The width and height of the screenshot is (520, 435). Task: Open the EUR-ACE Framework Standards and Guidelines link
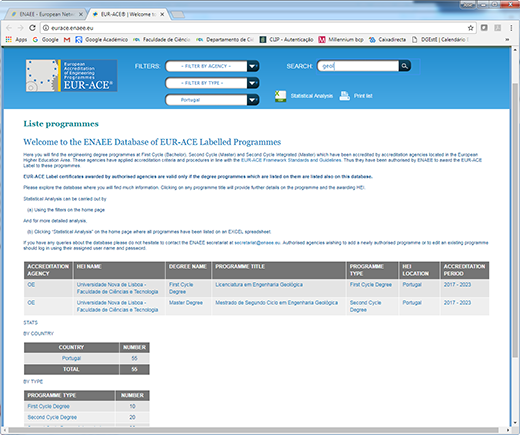(291, 160)
